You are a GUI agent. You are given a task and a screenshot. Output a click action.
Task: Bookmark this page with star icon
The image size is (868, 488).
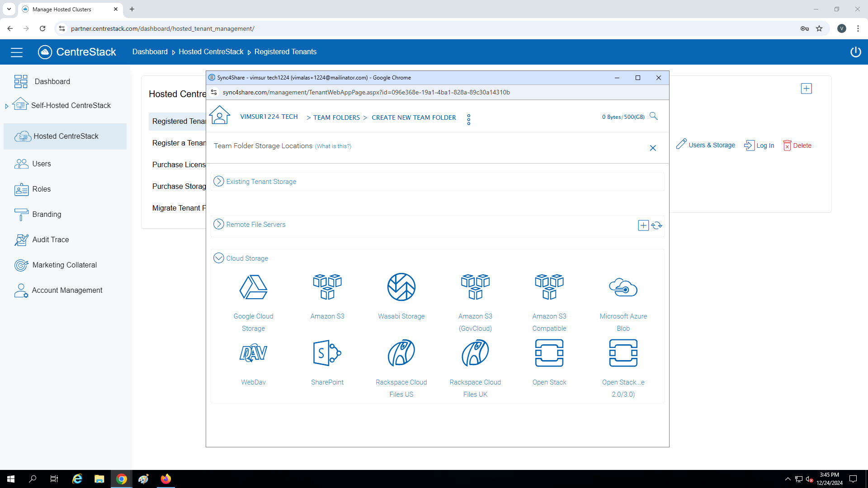click(x=819, y=28)
